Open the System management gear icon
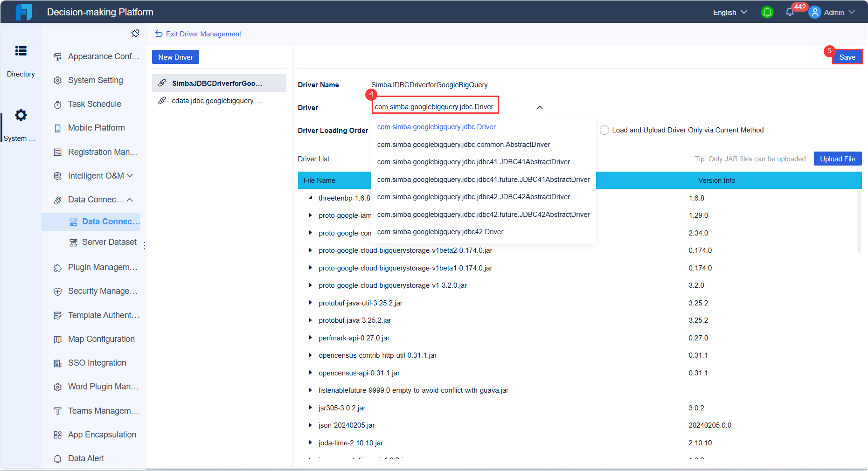Viewport: 868px width, 471px height. pos(21,115)
